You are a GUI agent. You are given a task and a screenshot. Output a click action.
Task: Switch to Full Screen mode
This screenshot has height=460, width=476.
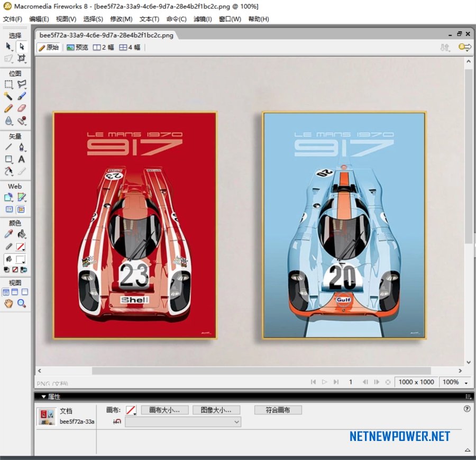[x=25, y=292]
